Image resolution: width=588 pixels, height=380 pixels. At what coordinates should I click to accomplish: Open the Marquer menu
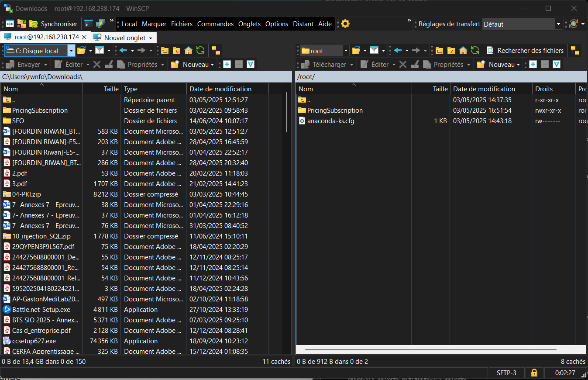click(x=154, y=24)
